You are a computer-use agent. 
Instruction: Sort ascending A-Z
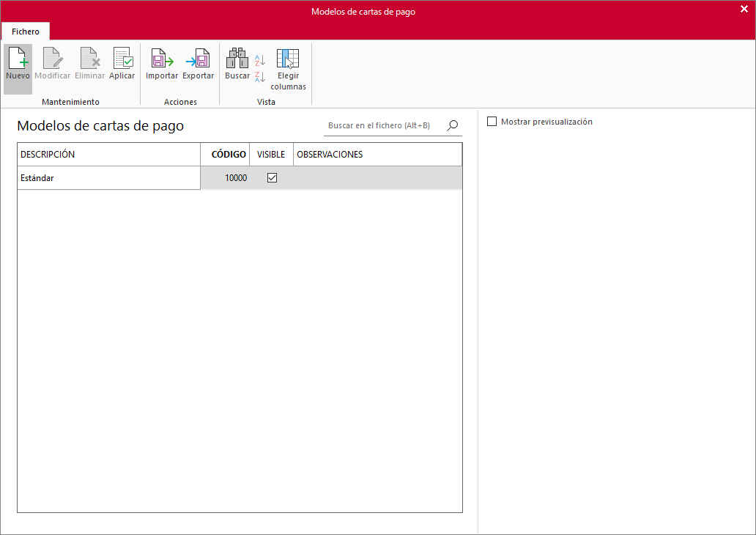260,60
